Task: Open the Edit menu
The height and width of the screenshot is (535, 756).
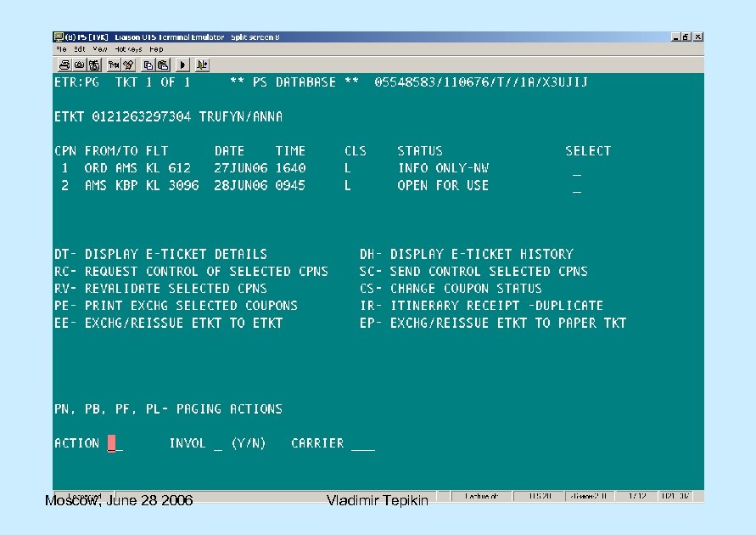Action: point(80,49)
